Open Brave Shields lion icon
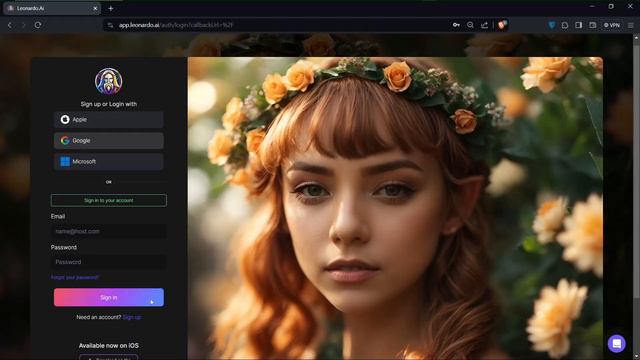 coord(502,25)
